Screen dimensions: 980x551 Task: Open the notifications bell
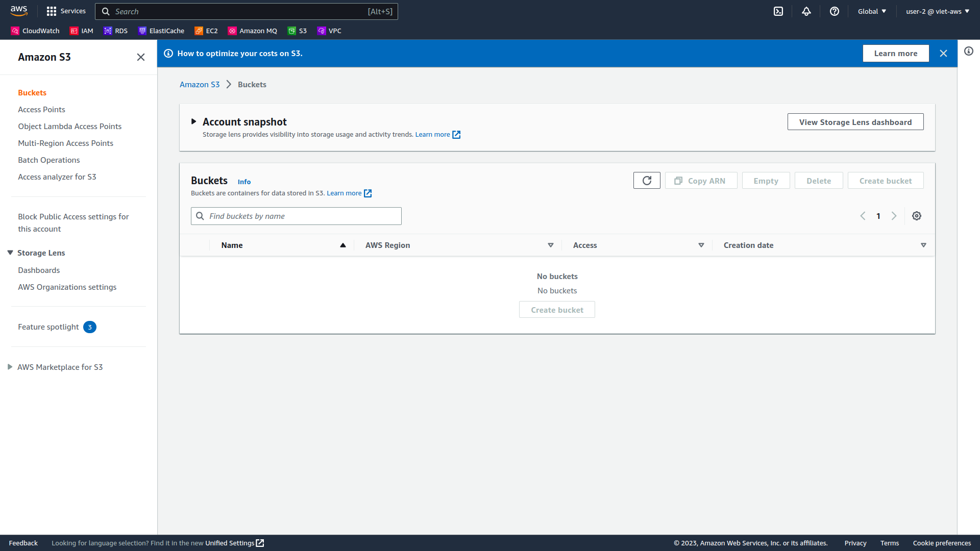(806, 11)
